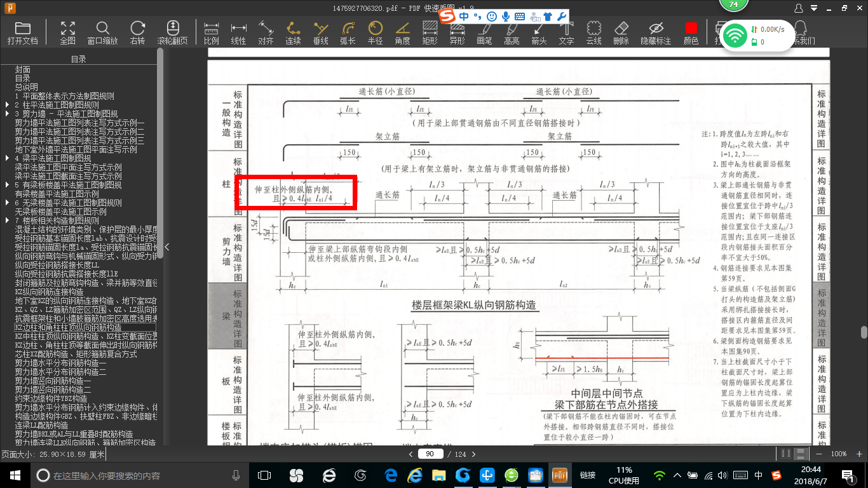Open the 总说明 outline entry
The image size is (868, 488).
click(x=27, y=87)
